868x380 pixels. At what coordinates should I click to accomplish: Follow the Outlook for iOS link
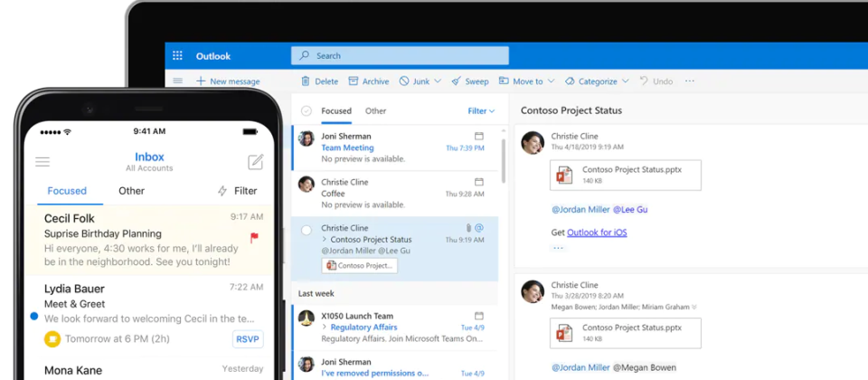pyautogui.click(x=597, y=233)
